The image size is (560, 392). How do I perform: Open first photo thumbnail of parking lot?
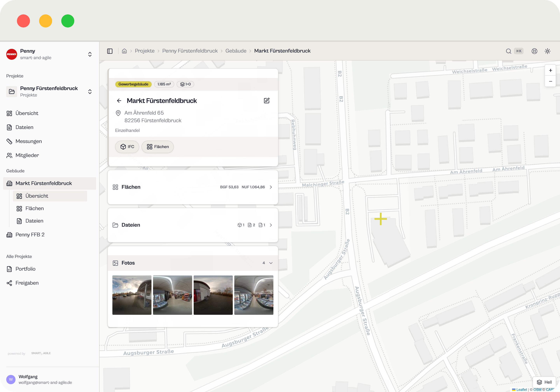pyautogui.click(x=132, y=295)
